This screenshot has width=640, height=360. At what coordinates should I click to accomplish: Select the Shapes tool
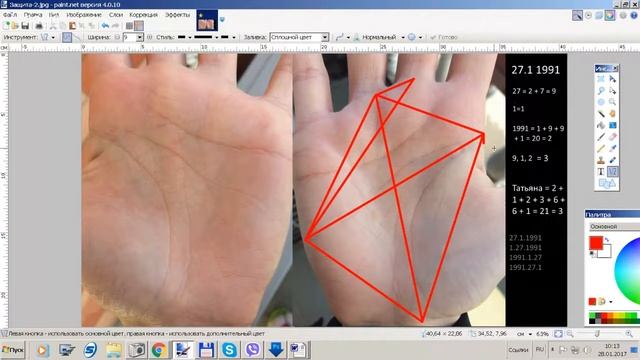(x=607, y=184)
